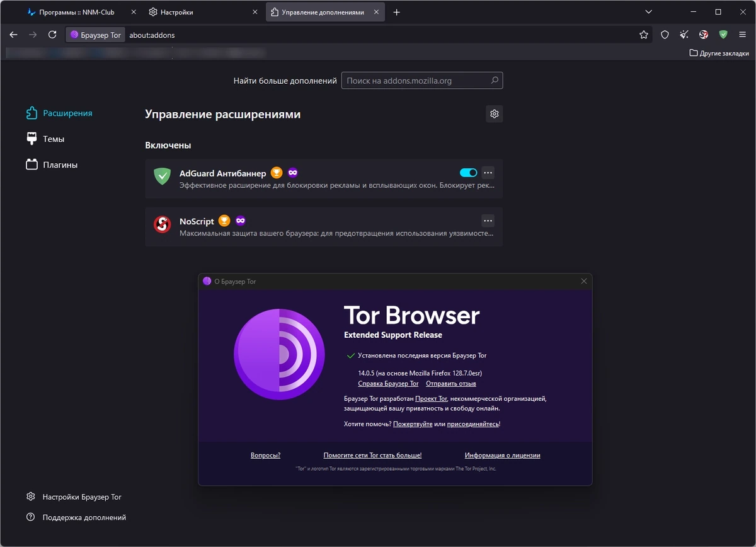Bookmark this page with the star icon

tap(644, 35)
